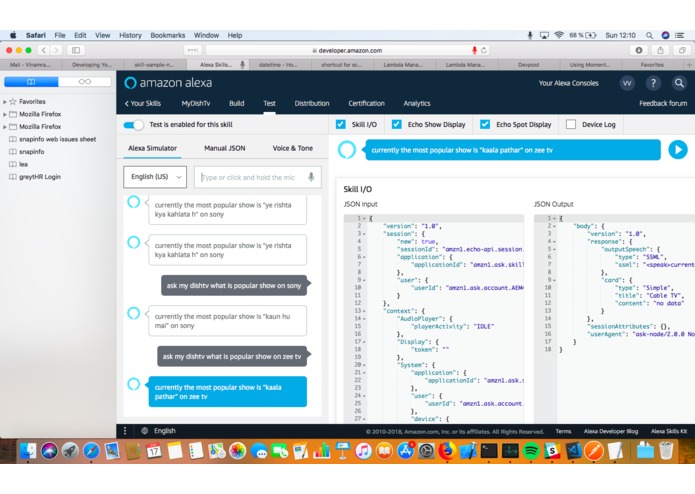Click the amazon alexa logo
The image size is (695, 494).
pos(168,83)
